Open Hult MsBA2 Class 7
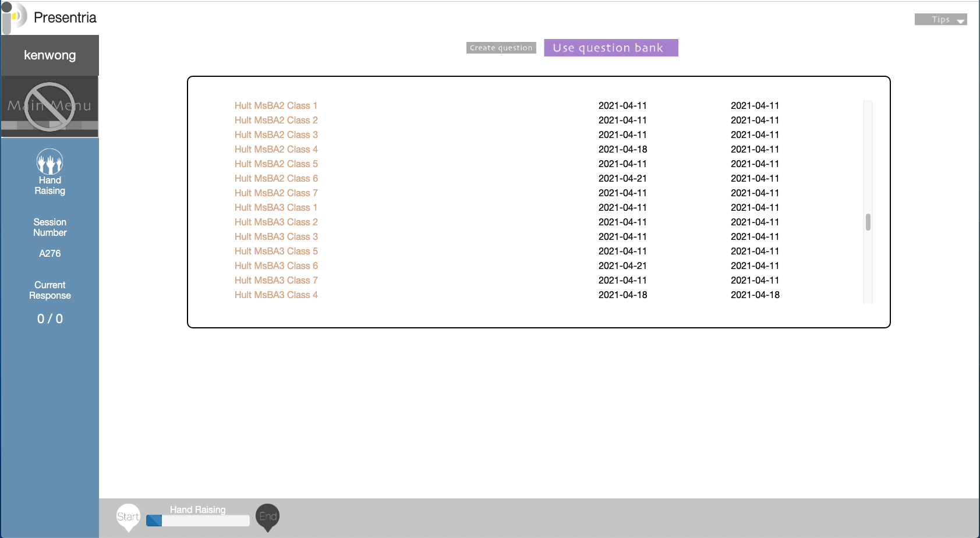This screenshot has height=538, width=980. 276,193
